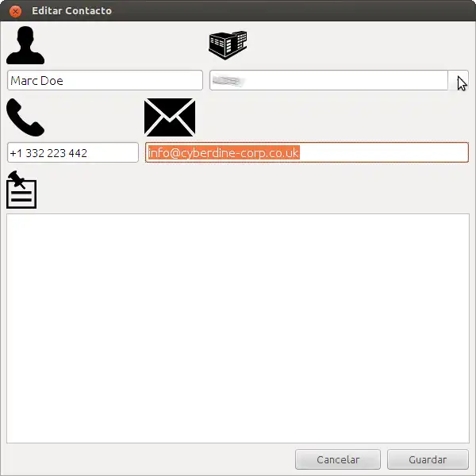Expand the company dropdown arrow
This screenshot has height=476, width=476.
tap(458, 80)
